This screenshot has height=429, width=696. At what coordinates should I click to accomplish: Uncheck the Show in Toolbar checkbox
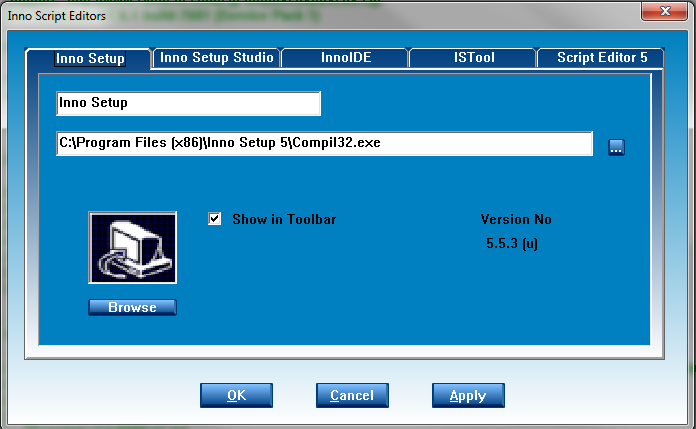point(214,219)
